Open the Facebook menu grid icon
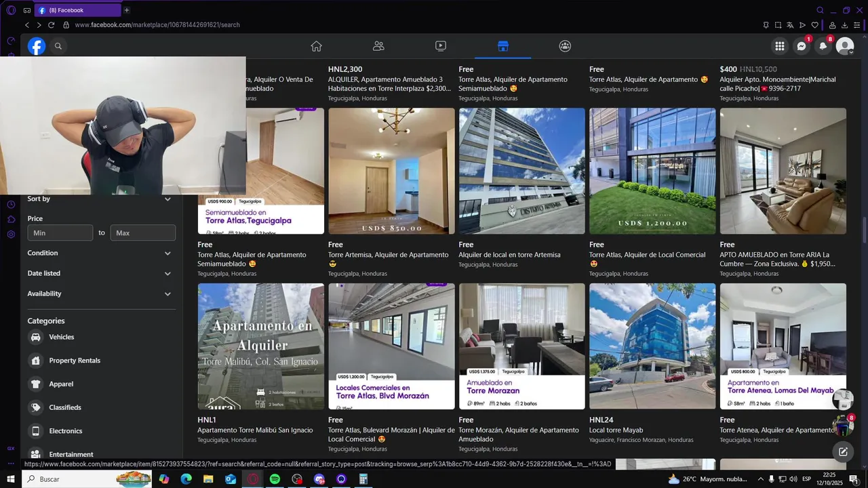868x488 pixels. (780, 46)
